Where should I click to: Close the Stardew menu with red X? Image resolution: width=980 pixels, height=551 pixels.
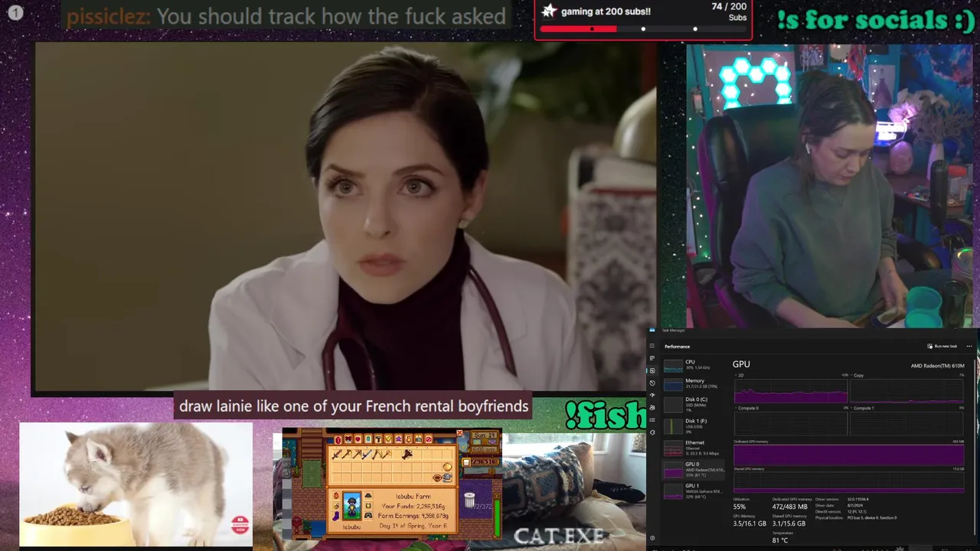click(459, 432)
